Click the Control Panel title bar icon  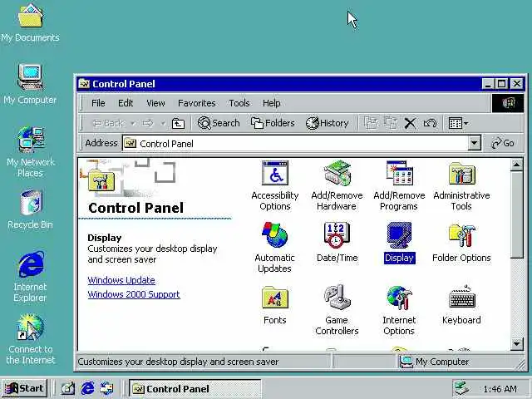pyautogui.click(x=84, y=83)
